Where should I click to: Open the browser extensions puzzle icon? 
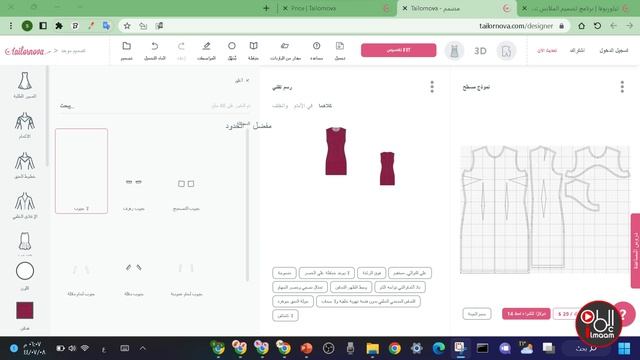59,26
